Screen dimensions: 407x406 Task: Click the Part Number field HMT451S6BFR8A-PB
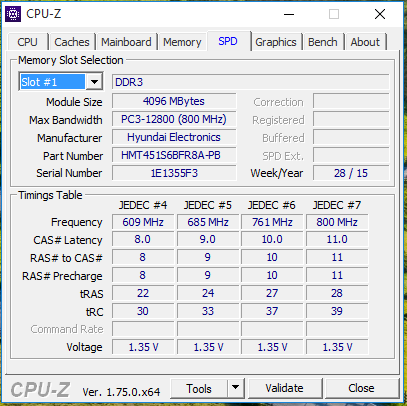pyautogui.click(x=174, y=155)
